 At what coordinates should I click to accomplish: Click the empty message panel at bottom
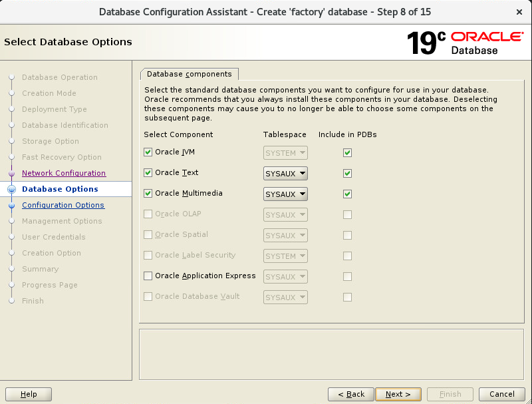tap(331, 355)
